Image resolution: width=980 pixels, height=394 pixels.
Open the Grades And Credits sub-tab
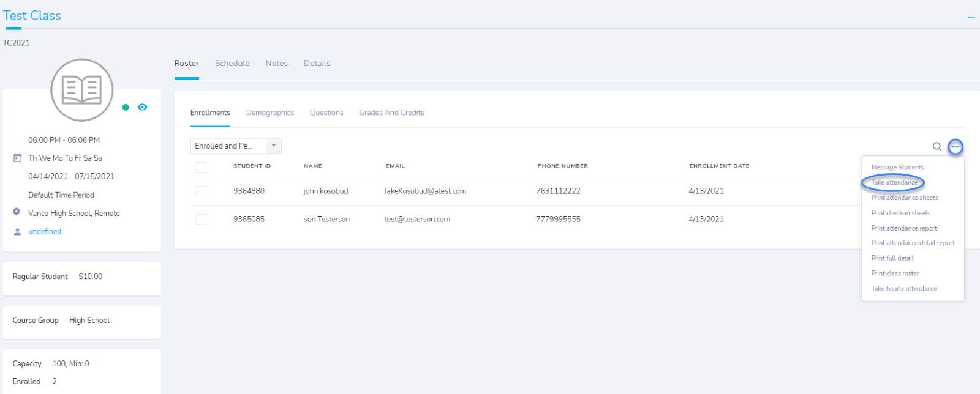point(391,113)
